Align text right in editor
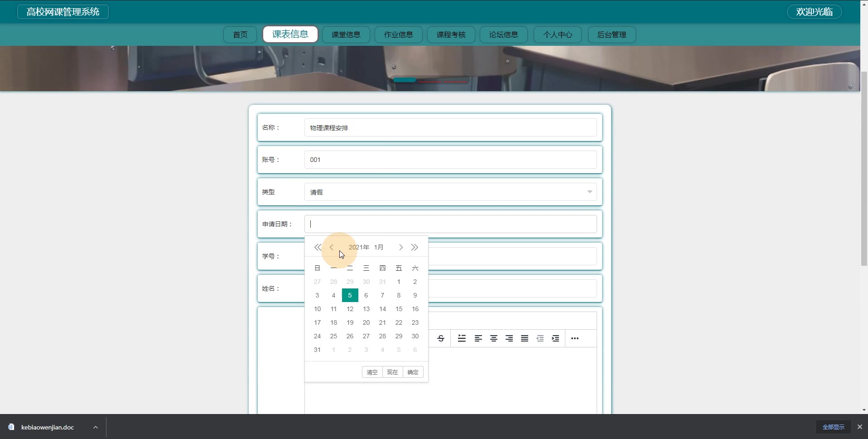868x439 pixels. tap(509, 338)
